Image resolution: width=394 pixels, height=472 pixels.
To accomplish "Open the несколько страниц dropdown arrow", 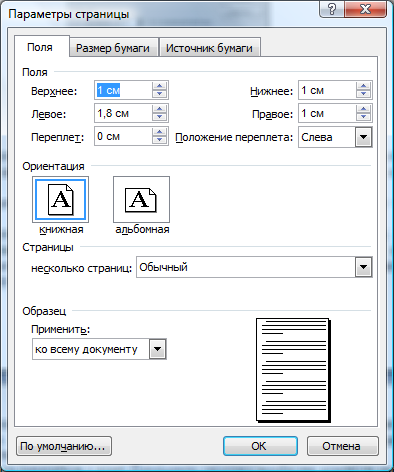I will coord(363,267).
